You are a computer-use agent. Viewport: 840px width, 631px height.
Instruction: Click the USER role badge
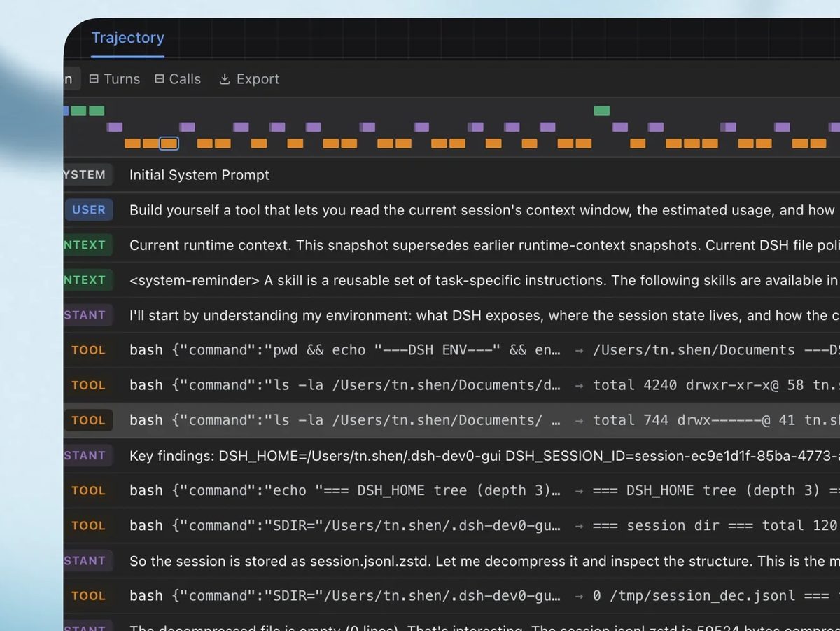[x=89, y=210]
